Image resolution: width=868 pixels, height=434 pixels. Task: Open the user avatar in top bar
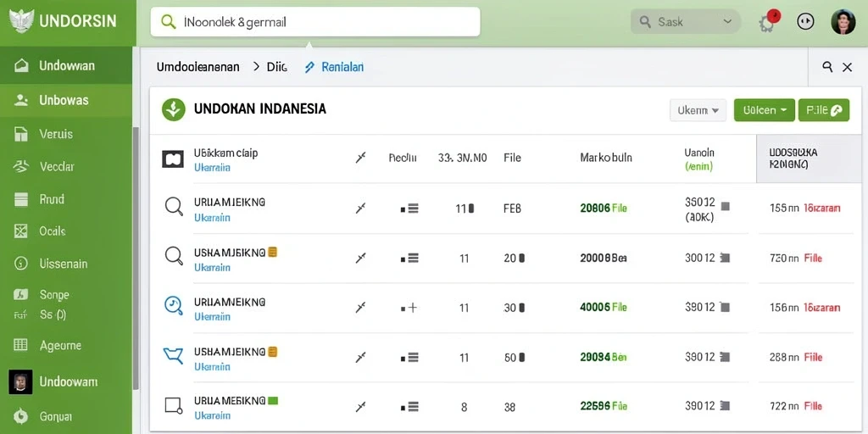coord(843,22)
